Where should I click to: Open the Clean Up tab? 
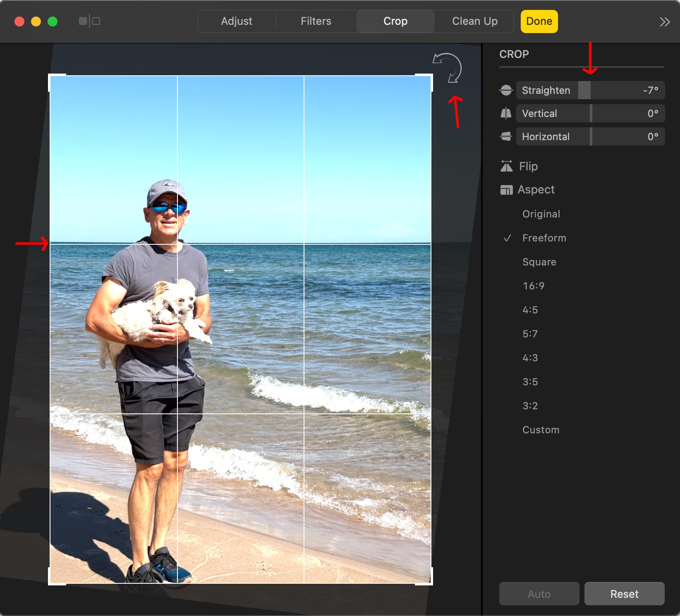click(475, 21)
